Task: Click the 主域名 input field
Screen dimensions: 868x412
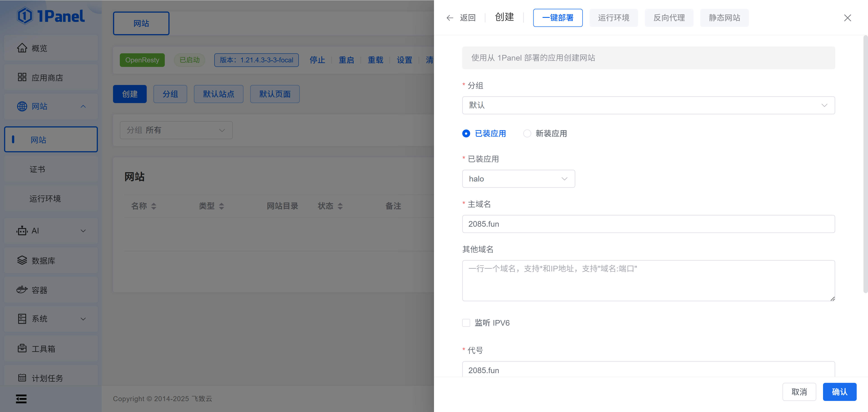Action: tap(648, 224)
